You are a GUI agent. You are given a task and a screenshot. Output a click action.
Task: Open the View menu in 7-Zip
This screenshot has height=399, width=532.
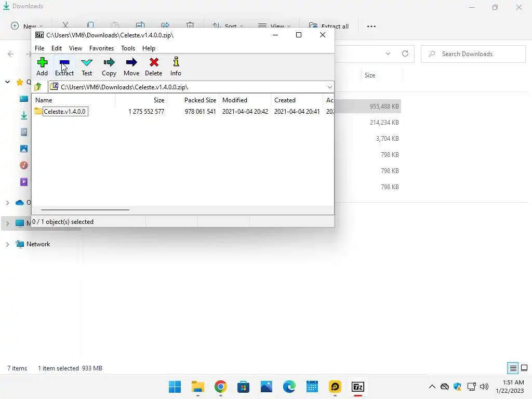tap(75, 48)
